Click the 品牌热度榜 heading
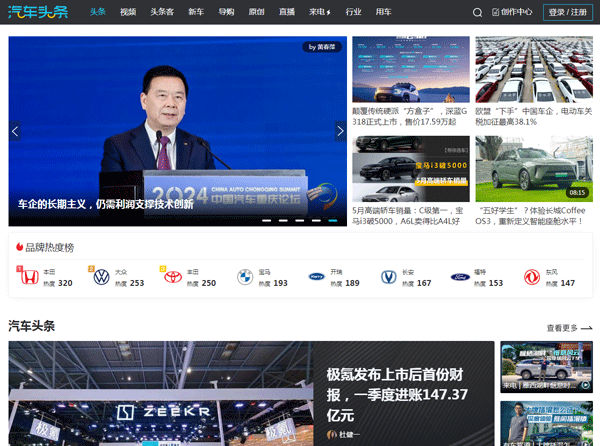The height and width of the screenshot is (446, 600). 49,247
